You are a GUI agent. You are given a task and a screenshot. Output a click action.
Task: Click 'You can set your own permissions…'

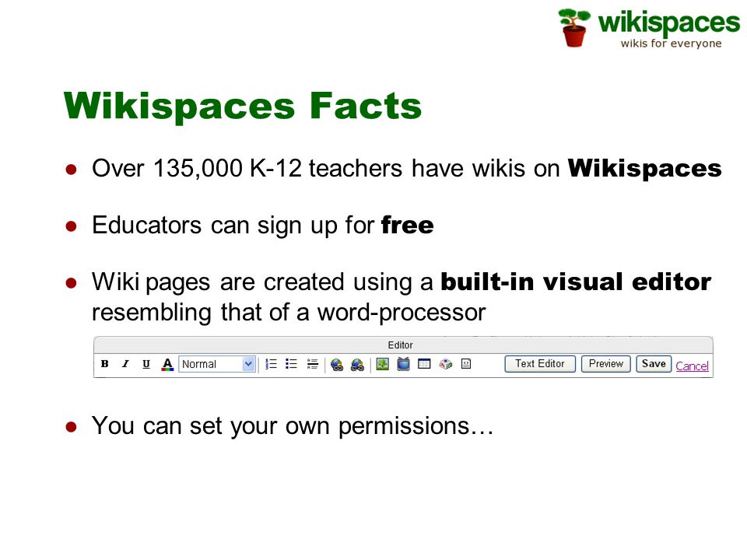click(x=293, y=425)
